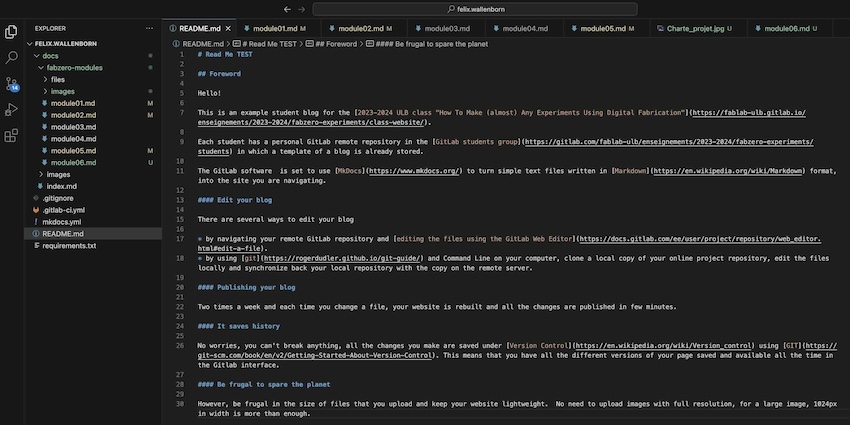The image size is (850, 425).
Task: Click the README.md info icon in Explorer
Action: tap(36, 234)
